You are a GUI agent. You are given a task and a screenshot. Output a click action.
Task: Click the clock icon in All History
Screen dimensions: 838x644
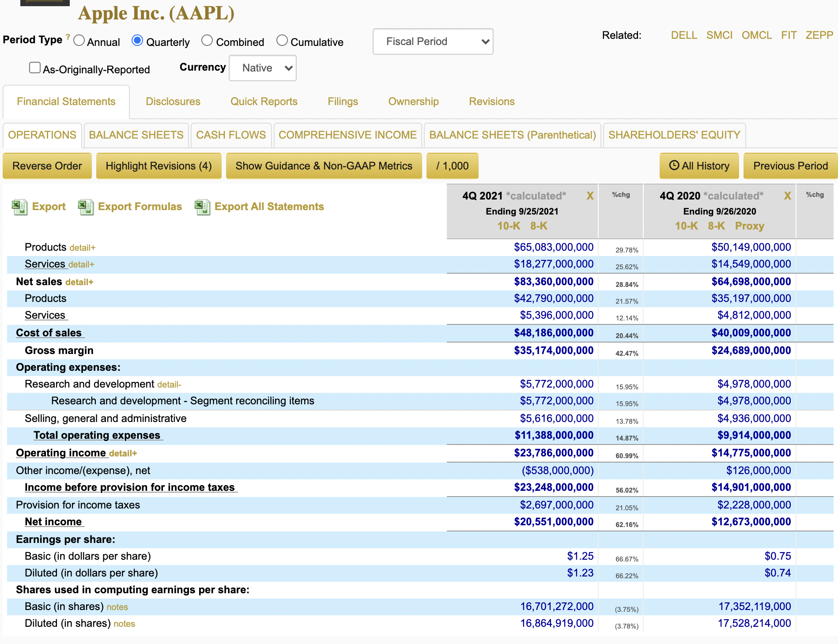674,166
